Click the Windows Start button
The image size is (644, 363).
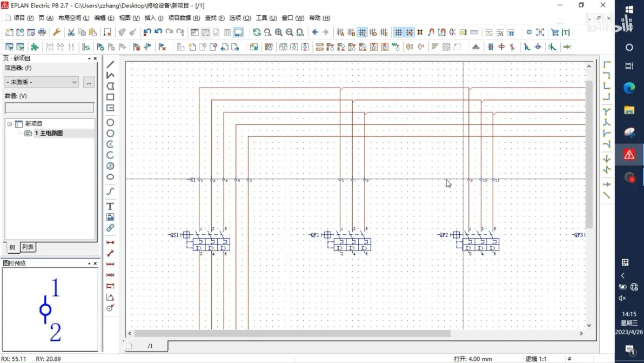tap(629, 9)
